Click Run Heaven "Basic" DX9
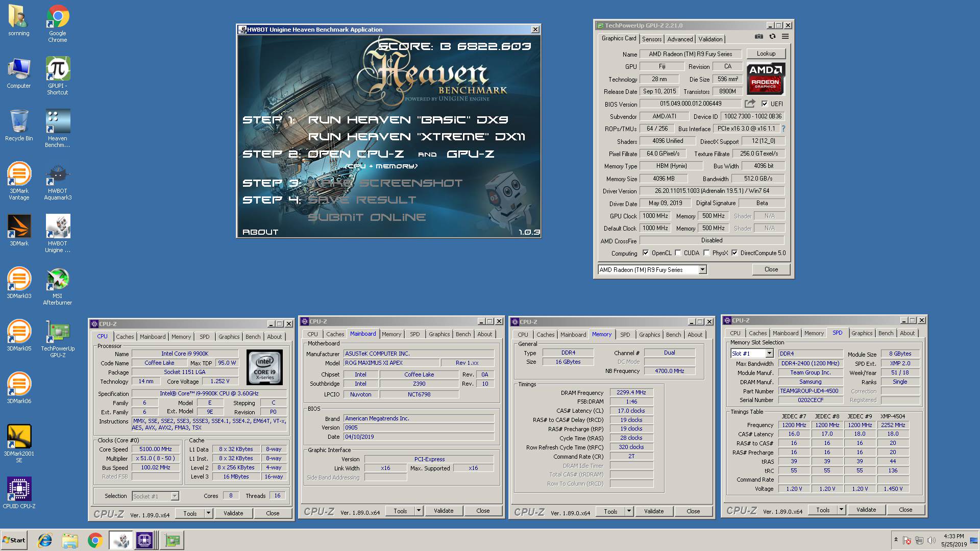This screenshot has height=551, width=980. click(408, 120)
